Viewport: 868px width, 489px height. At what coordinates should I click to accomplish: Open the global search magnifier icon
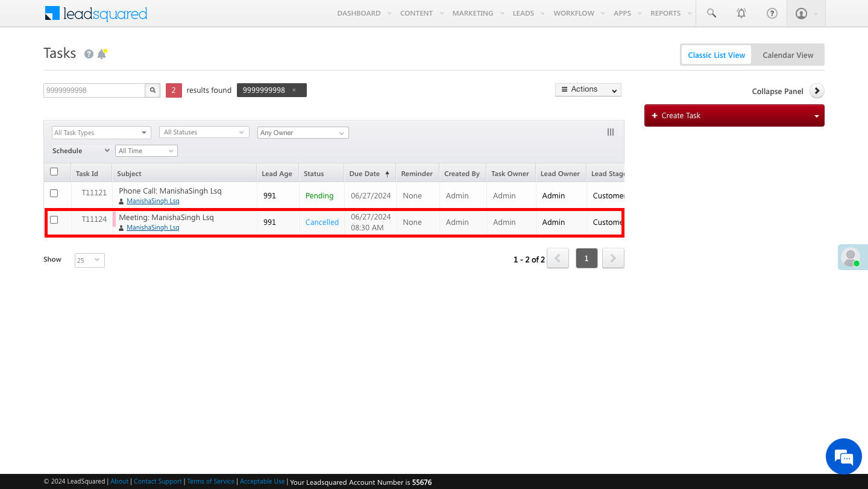[x=711, y=13]
